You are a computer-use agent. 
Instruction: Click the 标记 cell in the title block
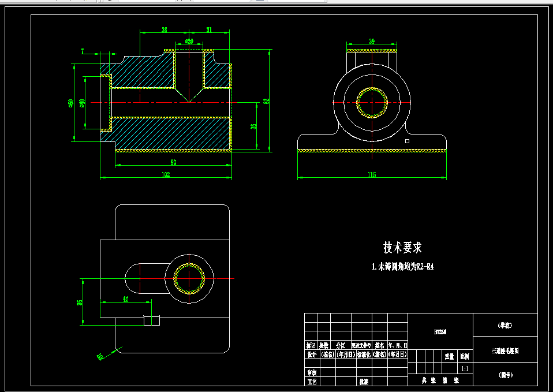tap(311, 345)
